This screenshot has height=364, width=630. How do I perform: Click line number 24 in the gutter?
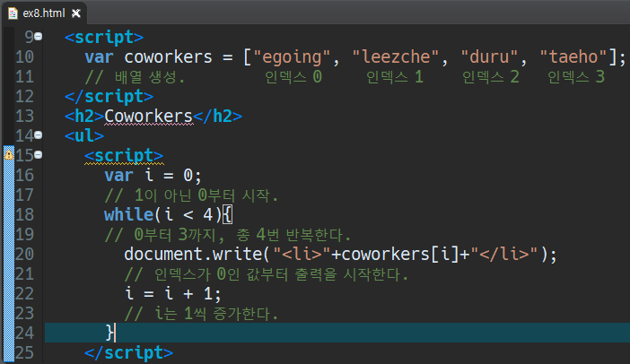point(24,334)
